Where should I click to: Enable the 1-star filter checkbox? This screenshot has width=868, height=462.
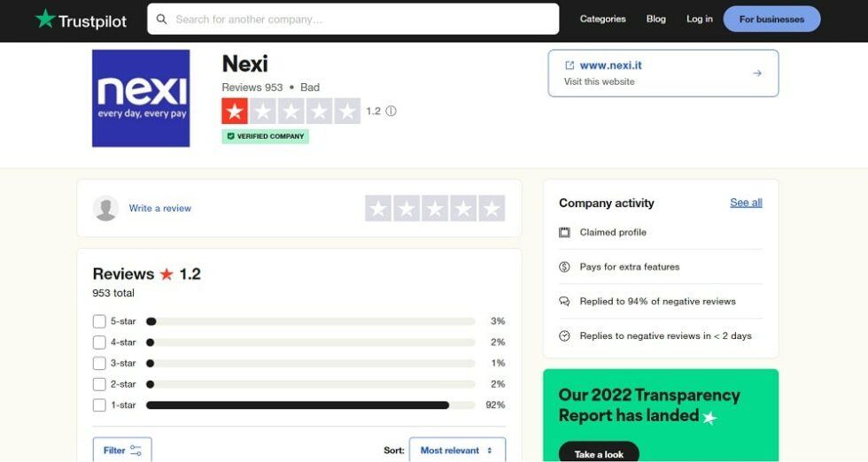click(x=99, y=405)
